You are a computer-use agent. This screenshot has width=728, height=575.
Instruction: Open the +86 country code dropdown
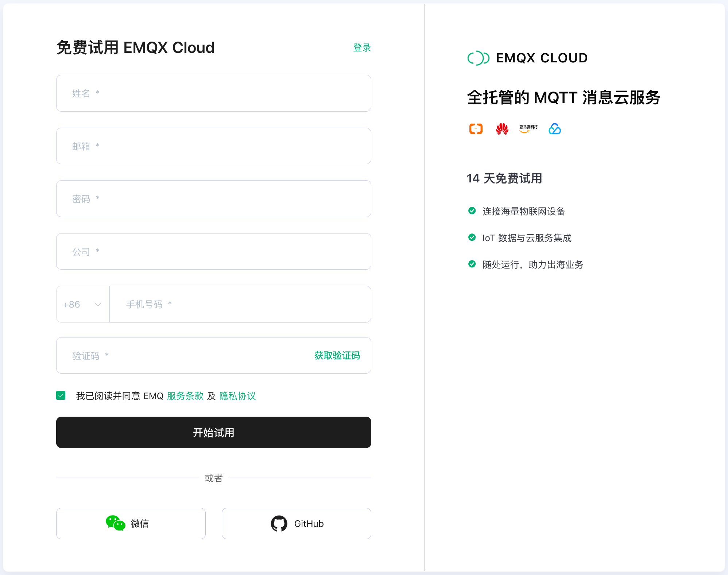(x=82, y=304)
